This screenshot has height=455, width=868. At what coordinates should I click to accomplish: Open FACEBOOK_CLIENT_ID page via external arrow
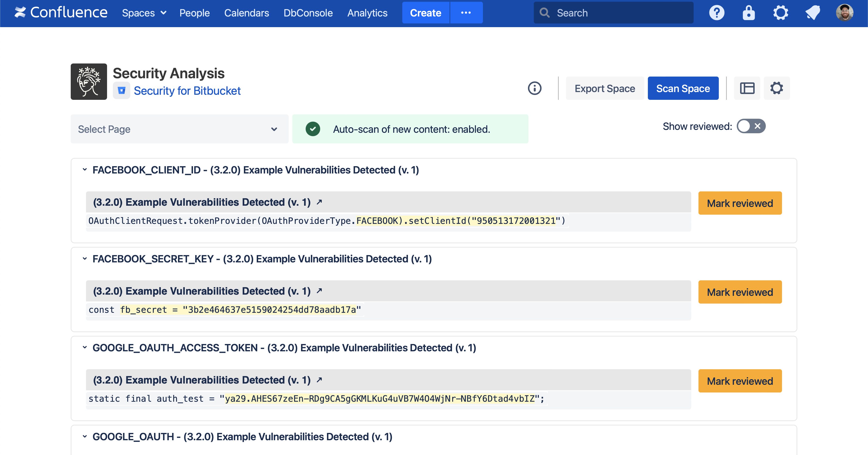(319, 202)
